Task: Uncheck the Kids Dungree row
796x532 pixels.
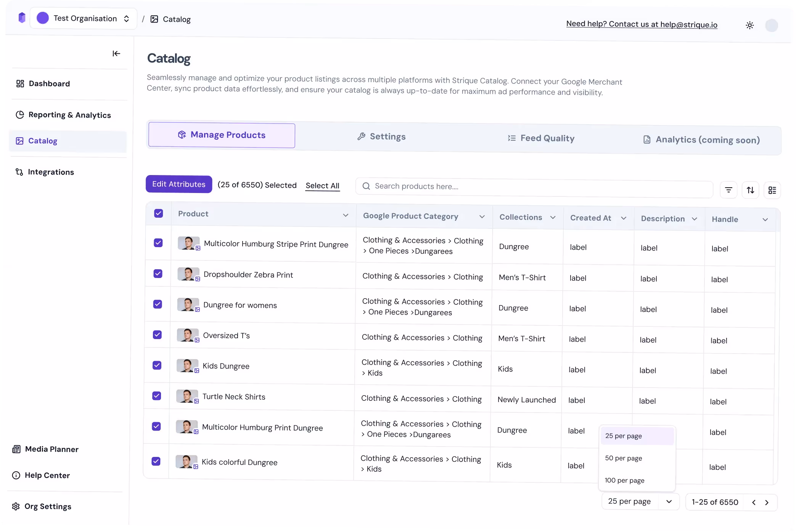Action: 157,365
